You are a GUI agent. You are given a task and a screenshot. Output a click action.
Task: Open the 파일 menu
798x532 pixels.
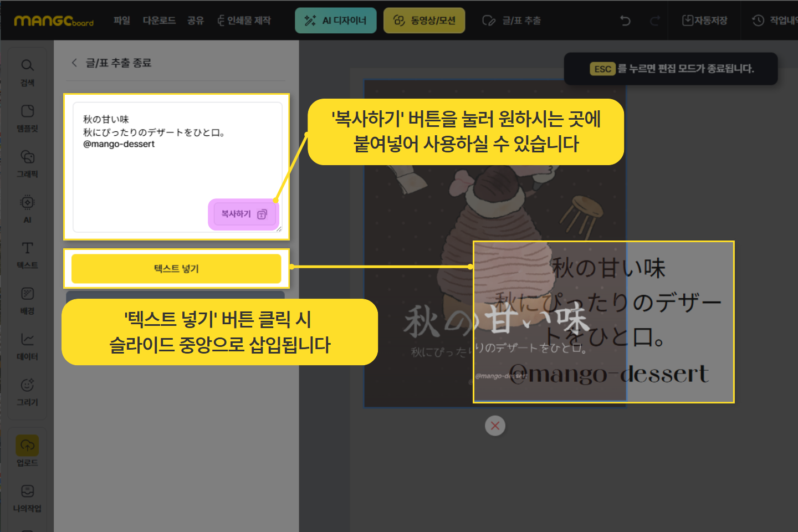[x=121, y=21]
